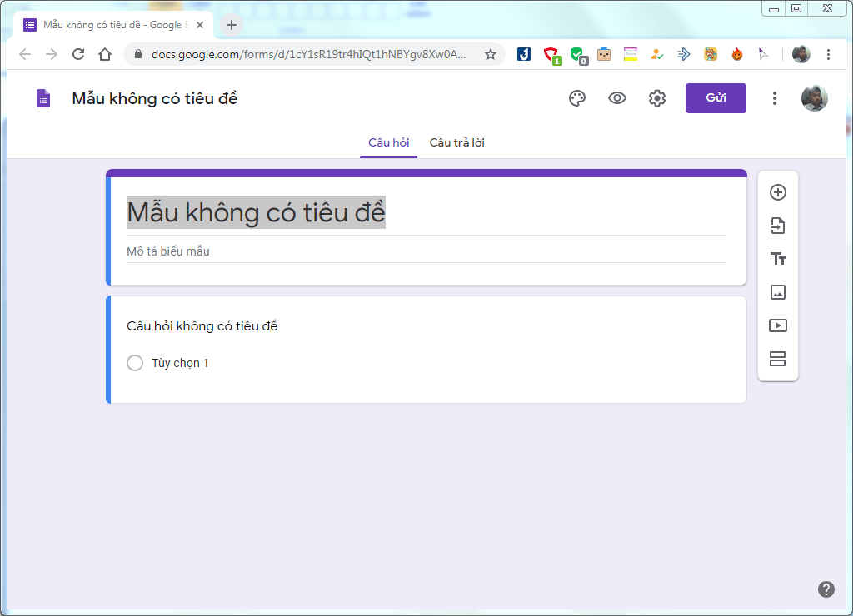Close the Mẫu không có tiêu đề tab
Viewport: 853px width, 616px height.
[x=200, y=25]
